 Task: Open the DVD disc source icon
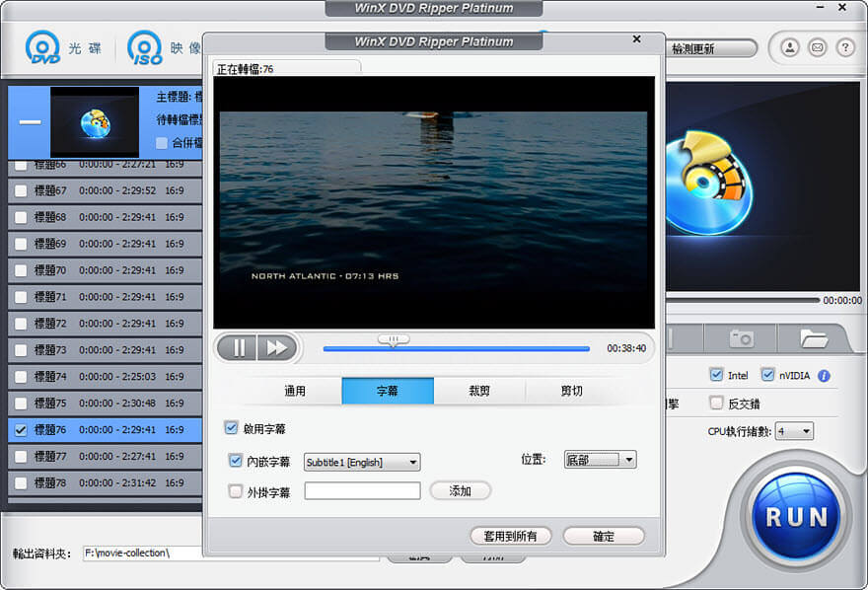42,47
